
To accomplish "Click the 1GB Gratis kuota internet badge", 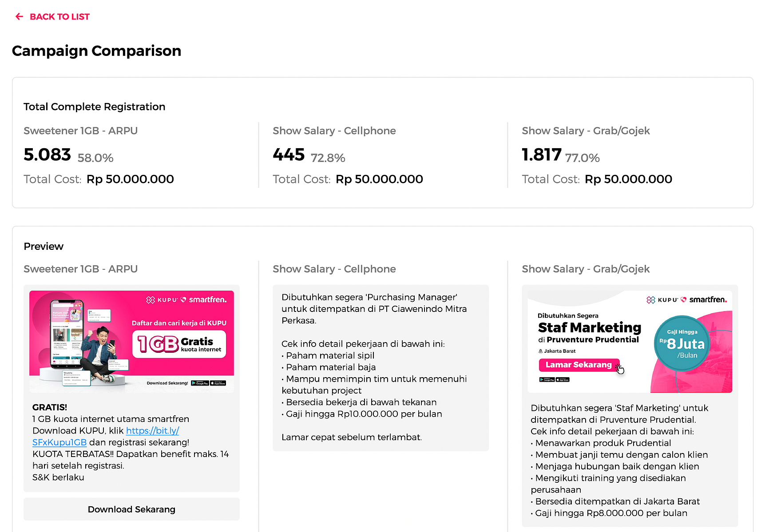I will click(179, 344).
